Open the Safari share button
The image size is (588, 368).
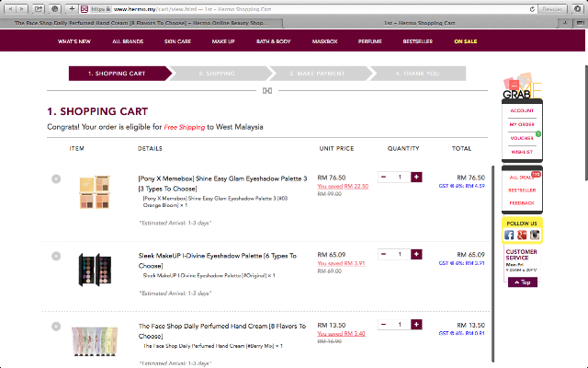tap(39, 8)
